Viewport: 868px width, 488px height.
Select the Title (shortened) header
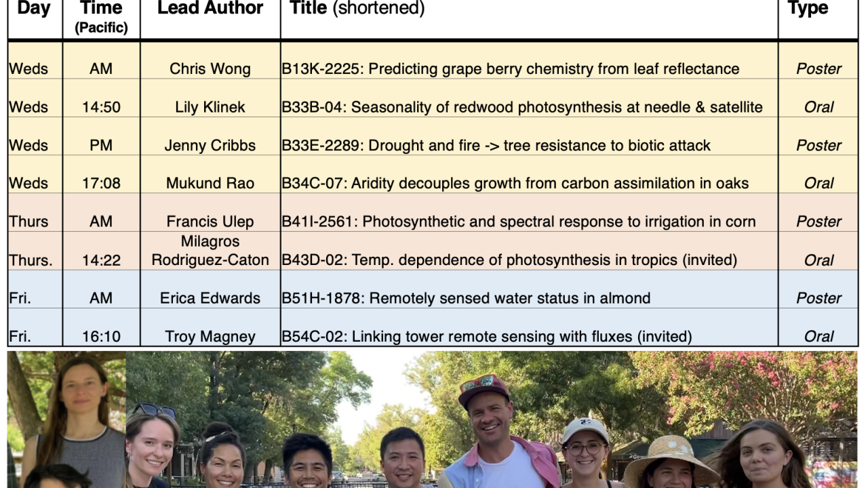tap(529, 18)
